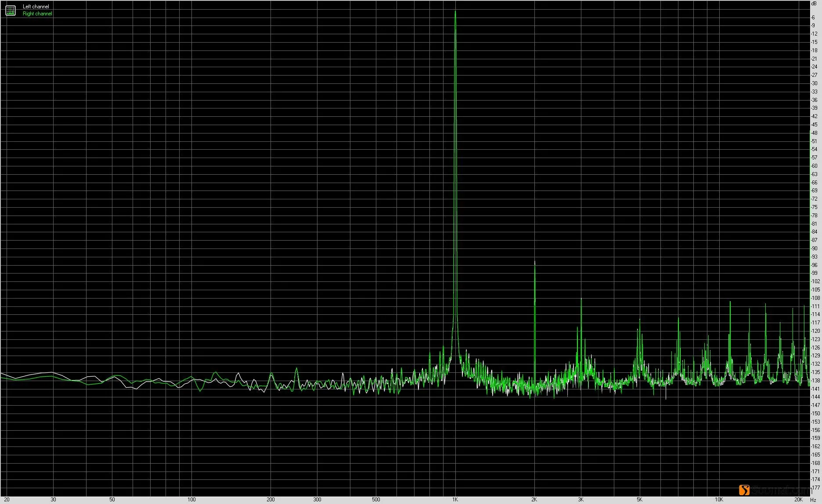Image resolution: width=822 pixels, height=504 pixels.
Task: Click the "1K" frequency axis label
Action: click(455, 500)
